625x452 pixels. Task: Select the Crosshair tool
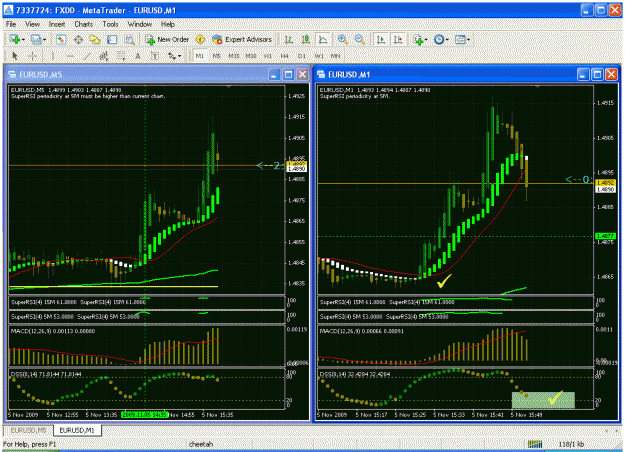pos(32,56)
